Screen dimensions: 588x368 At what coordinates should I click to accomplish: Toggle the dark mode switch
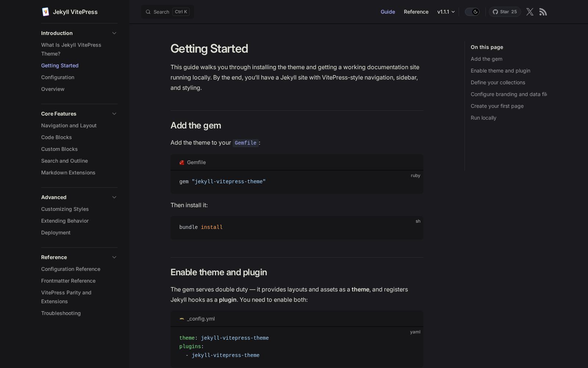(x=472, y=12)
